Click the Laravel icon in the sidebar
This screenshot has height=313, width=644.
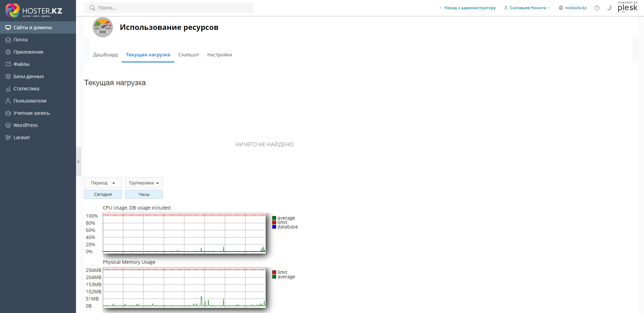(x=8, y=137)
